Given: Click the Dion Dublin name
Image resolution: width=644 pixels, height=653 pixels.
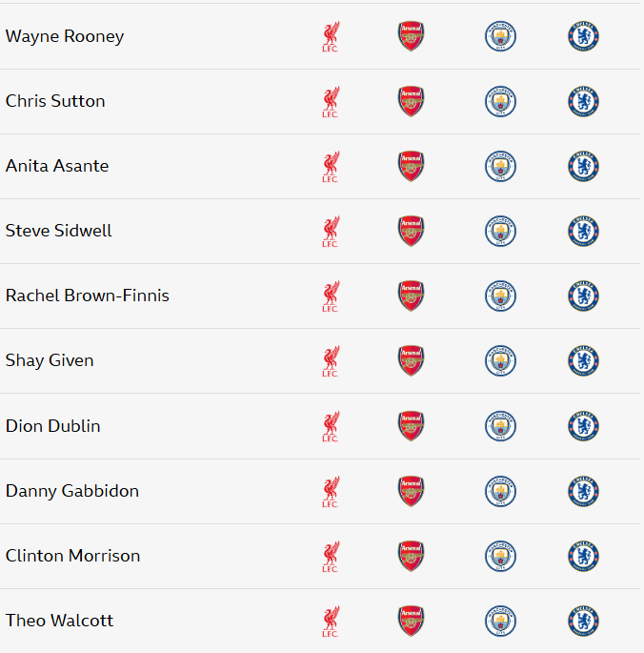Looking at the screenshot, I should [53, 426].
